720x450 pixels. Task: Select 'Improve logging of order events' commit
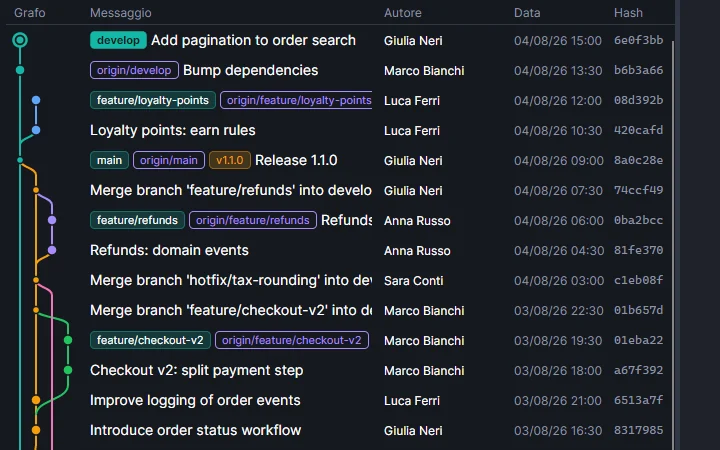[195, 400]
